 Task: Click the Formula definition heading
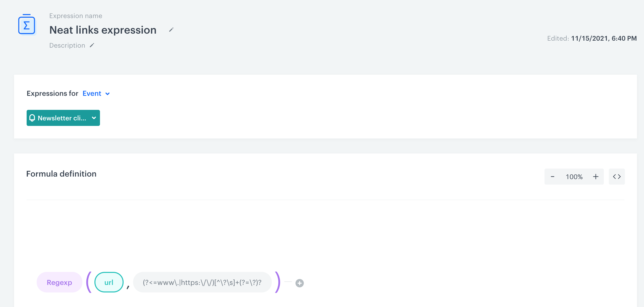61,174
